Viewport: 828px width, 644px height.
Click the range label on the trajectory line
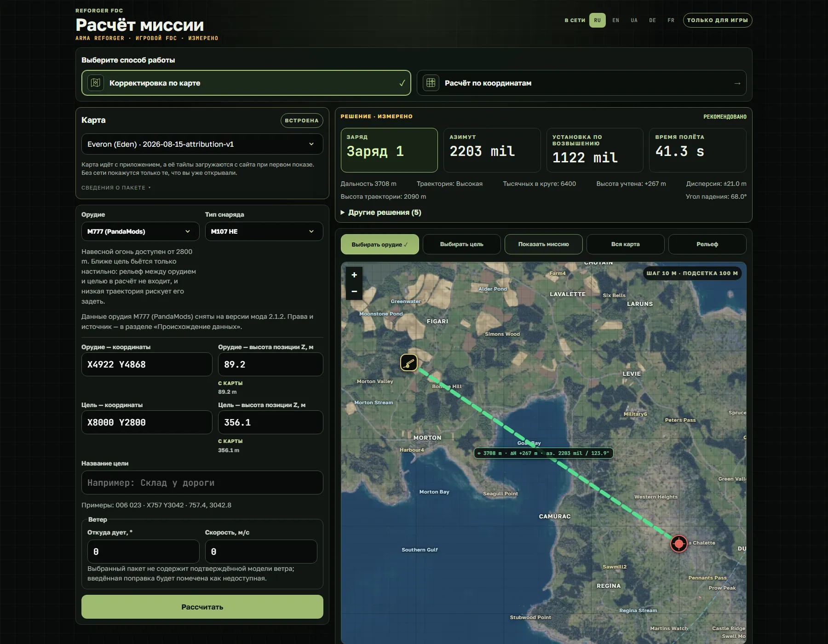pos(543,453)
